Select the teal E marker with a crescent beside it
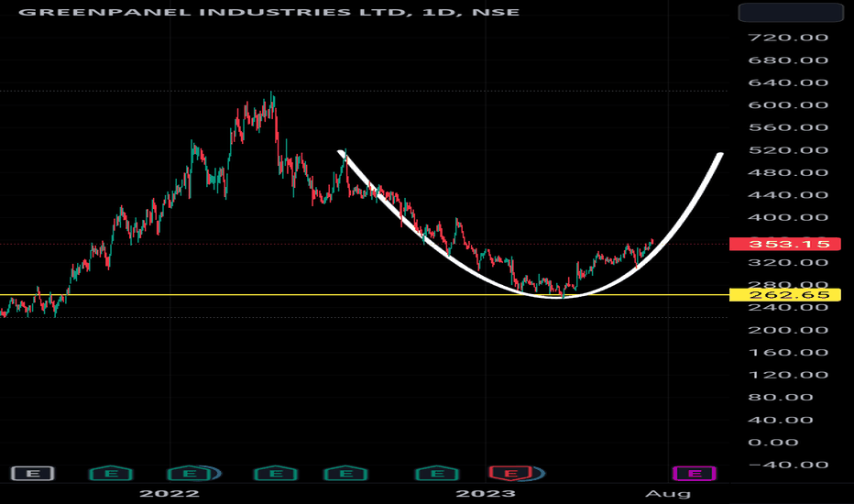 pos(189,473)
